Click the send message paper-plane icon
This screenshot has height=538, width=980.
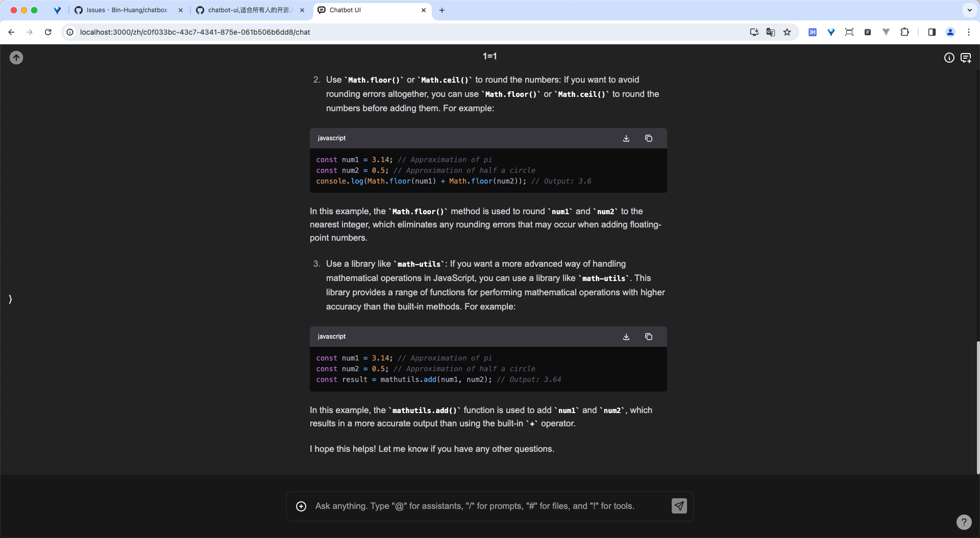[679, 506]
